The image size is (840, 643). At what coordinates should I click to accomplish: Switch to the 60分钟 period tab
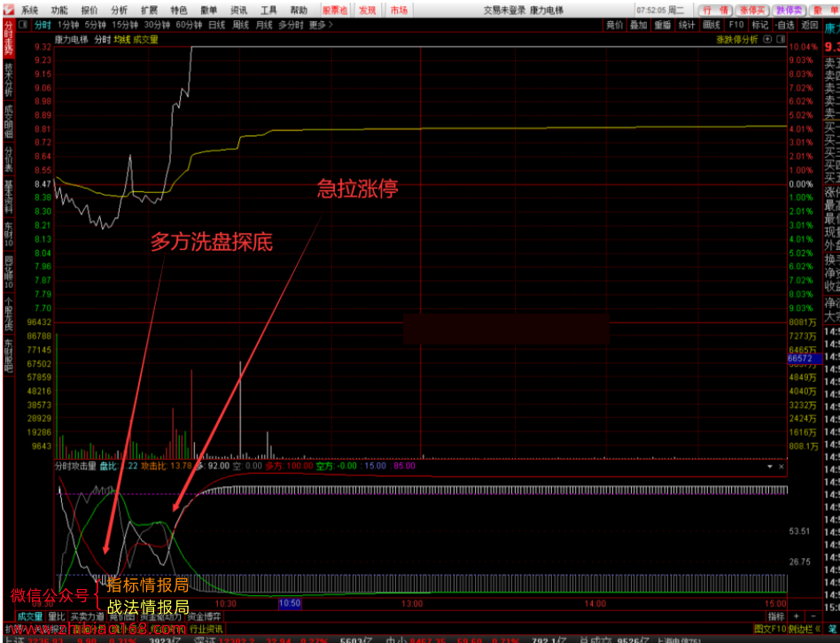click(189, 25)
